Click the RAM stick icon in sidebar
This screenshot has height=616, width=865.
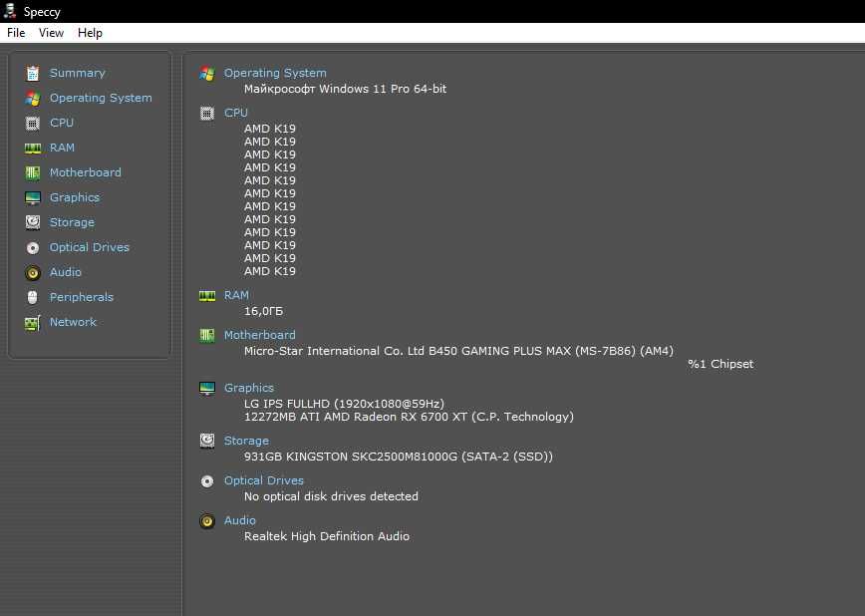tap(33, 148)
